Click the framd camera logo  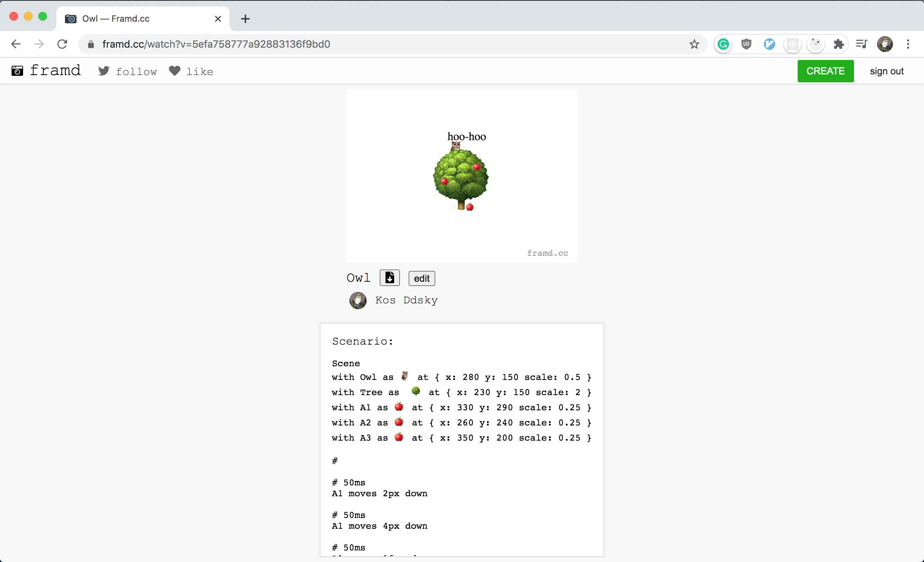tap(17, 70)
